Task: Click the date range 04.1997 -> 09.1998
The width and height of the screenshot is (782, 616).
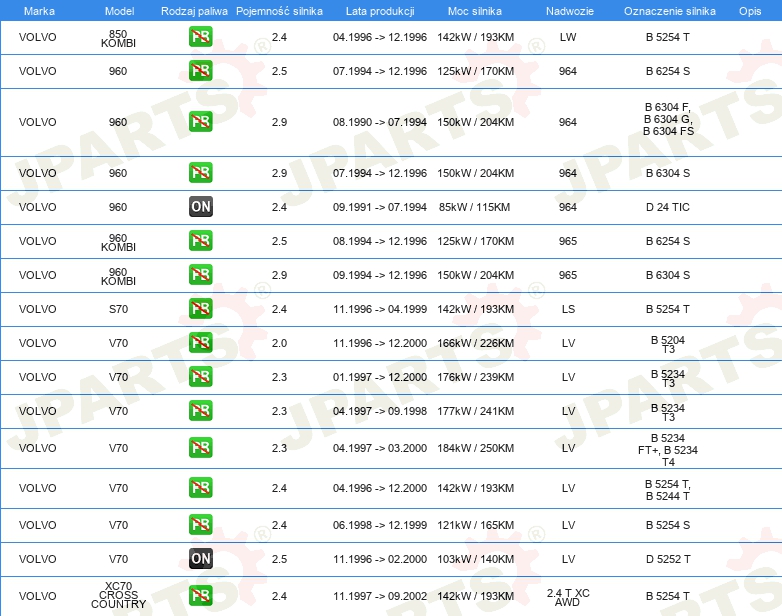Action: (x=380, y=411)
